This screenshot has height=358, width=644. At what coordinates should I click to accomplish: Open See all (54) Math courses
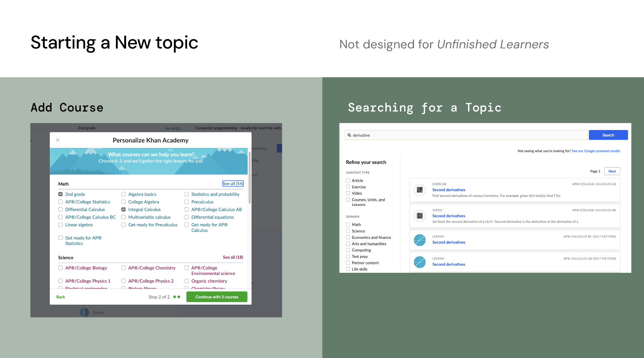coord(233,184)
